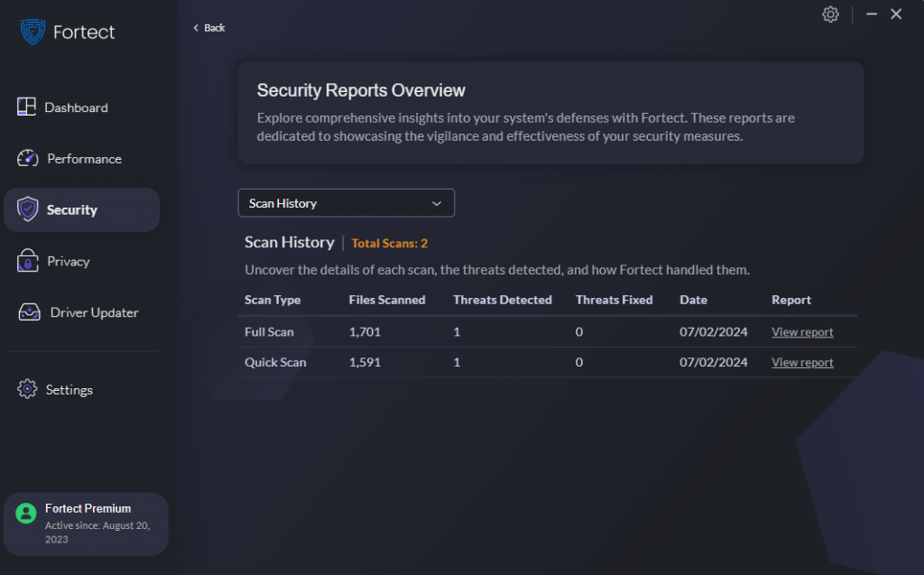Click the Privacy lock icon
Image resolution: width=924 pixels, height=575 pixels.
28,261
